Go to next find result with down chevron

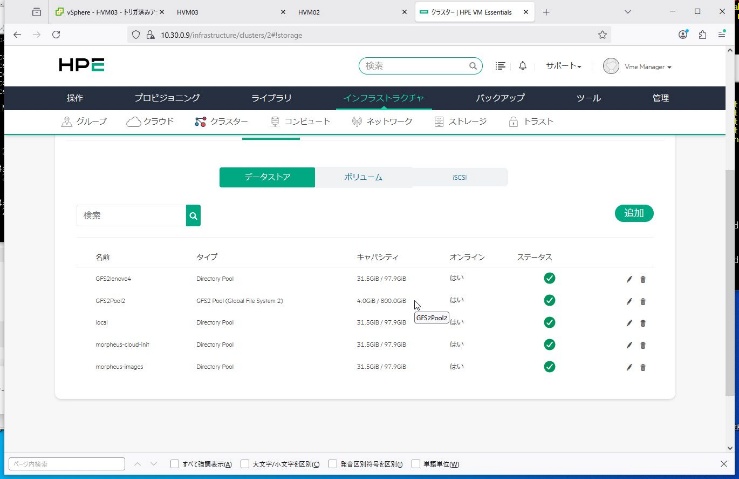pyautogui.click(x=154, y=464)
